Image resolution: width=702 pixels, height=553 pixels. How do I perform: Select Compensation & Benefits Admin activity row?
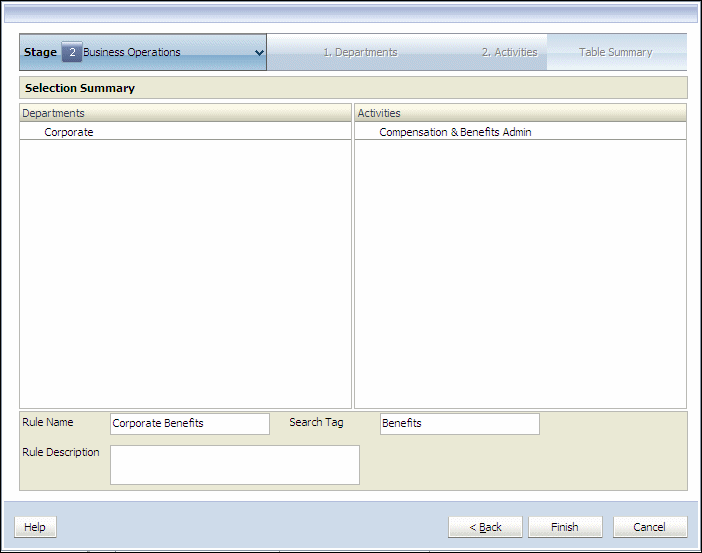pos(520,132)
